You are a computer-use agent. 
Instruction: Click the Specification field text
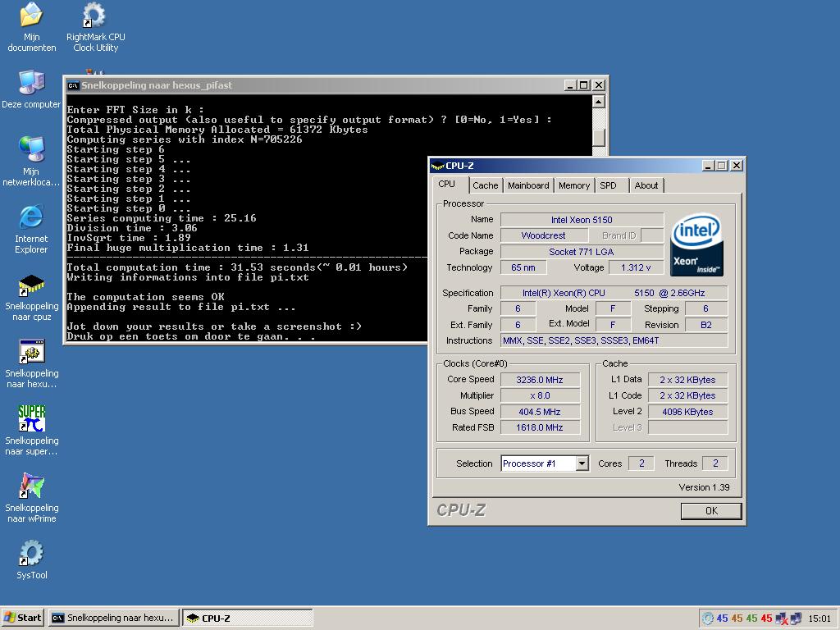point(614,293)
